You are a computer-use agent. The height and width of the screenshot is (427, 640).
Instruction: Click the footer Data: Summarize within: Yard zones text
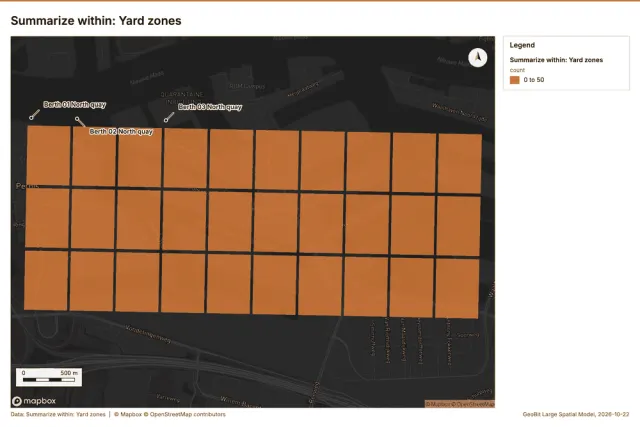click(58, 414)
